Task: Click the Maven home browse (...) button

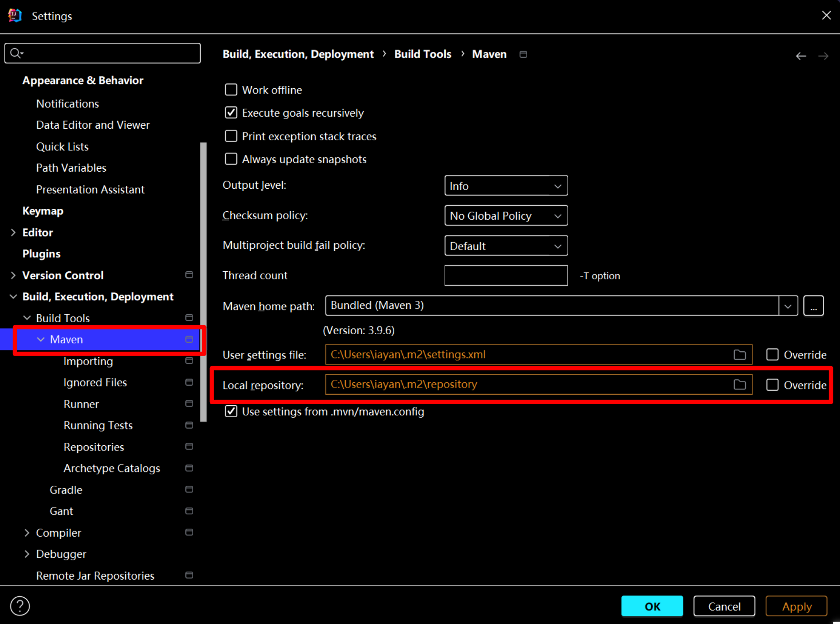Action: (x=813, y=306)
